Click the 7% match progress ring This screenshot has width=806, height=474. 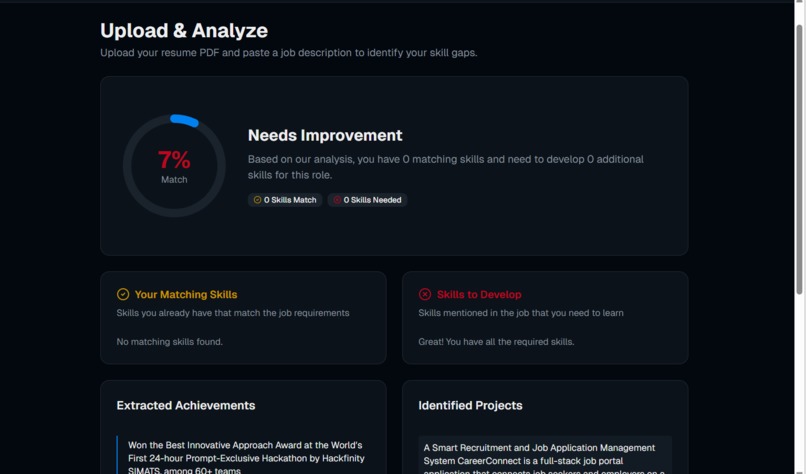pos(174,166)
